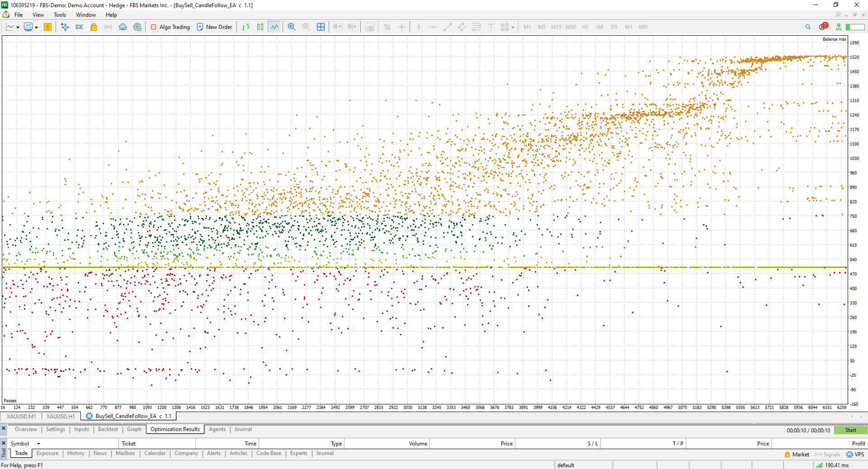Expand the chart type dropdown arrow
The width and height of the screenshot is (868, 469).
click(x=18, y=28)
